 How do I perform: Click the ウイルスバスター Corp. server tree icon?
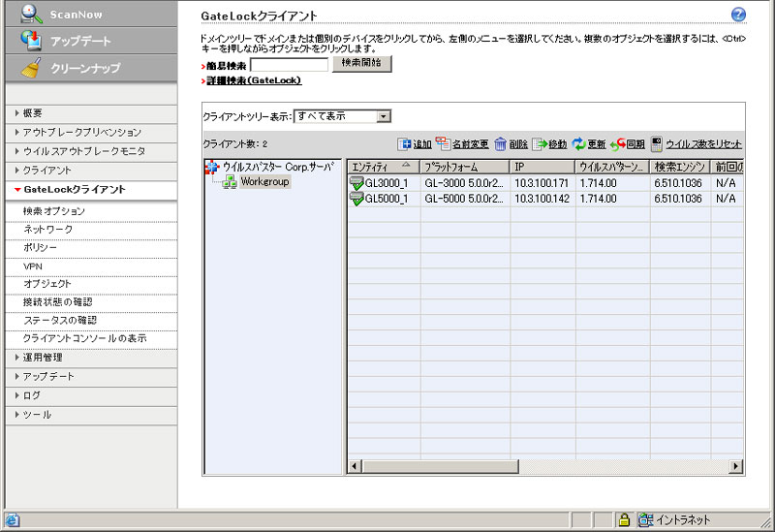point(212,167)
